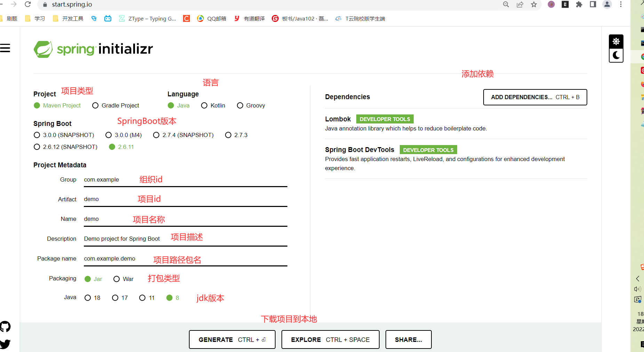
Task: Select Spring Boot 2.6.12 (SNAPSHOT)
Action: coord(65,147)
